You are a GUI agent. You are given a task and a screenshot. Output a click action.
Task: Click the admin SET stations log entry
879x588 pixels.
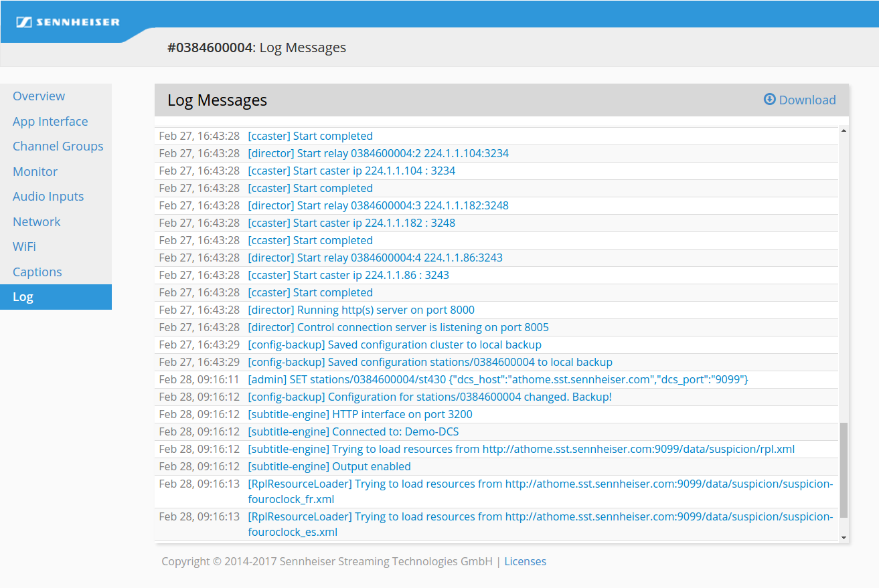point(497,380)
